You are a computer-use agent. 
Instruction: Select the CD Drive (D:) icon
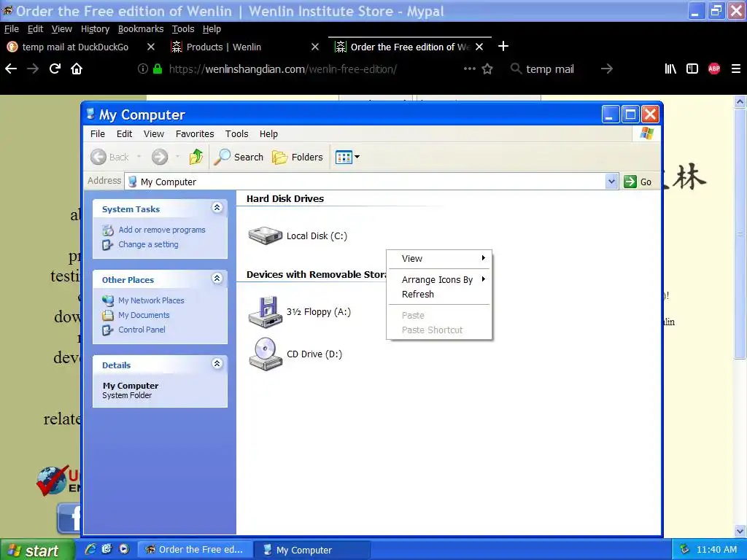point(266,354)
